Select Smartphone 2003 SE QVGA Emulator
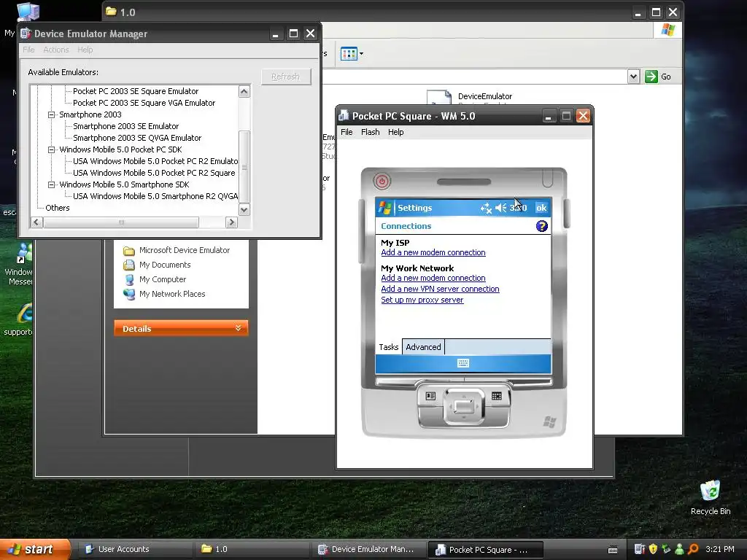The width and height of the screenshot is (747, 560). tap(137, 138)
